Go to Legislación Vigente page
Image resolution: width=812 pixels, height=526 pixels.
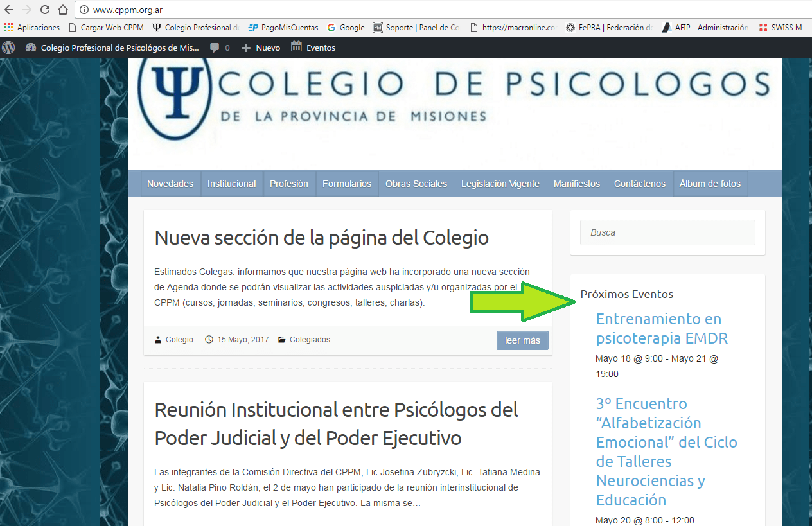[x=500, y=184]
